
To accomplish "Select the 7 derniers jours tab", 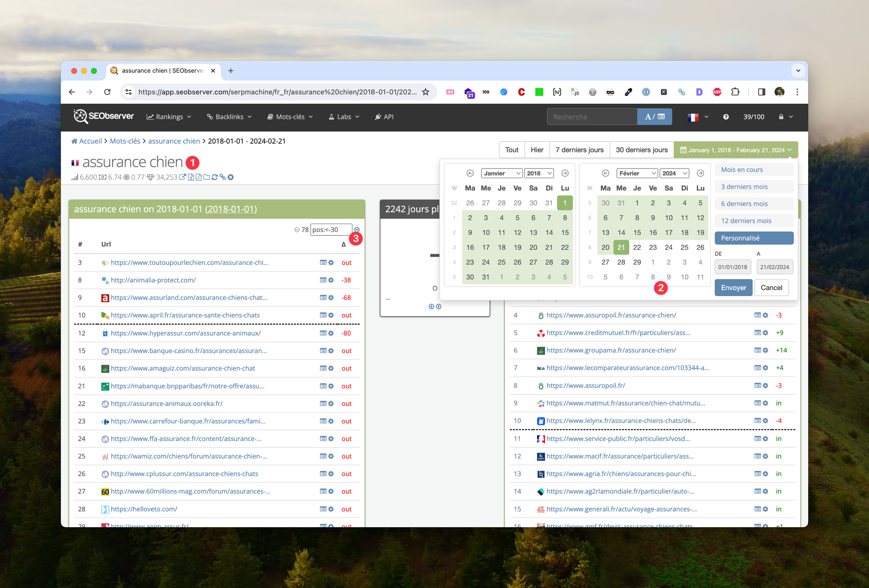I will pyautogui.click(x=580, y=150).
